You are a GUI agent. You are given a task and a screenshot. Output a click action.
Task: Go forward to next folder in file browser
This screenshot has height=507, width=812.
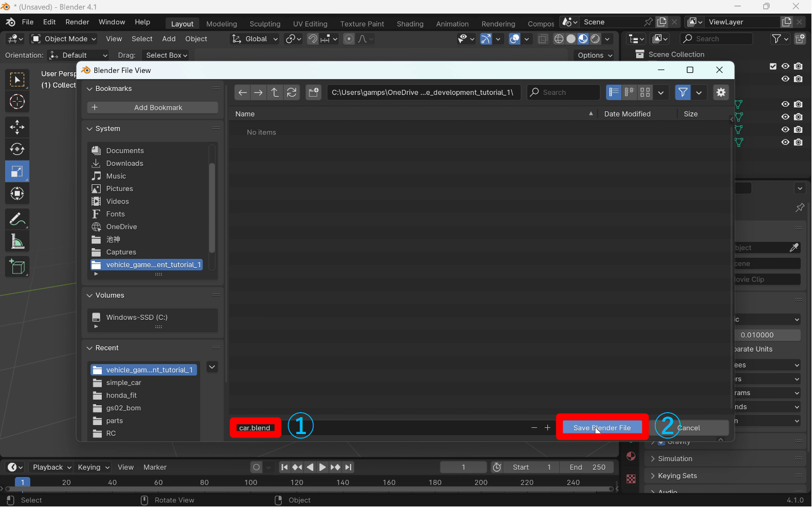[258, 92]
